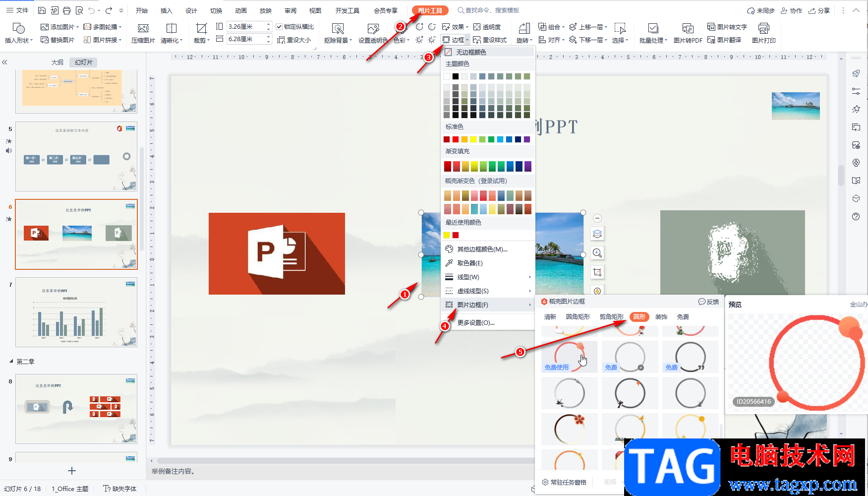This screenshot has height=496, width=868.
Task: Pick the yellow recently used color swatch
Action: [x=447, y=235]
